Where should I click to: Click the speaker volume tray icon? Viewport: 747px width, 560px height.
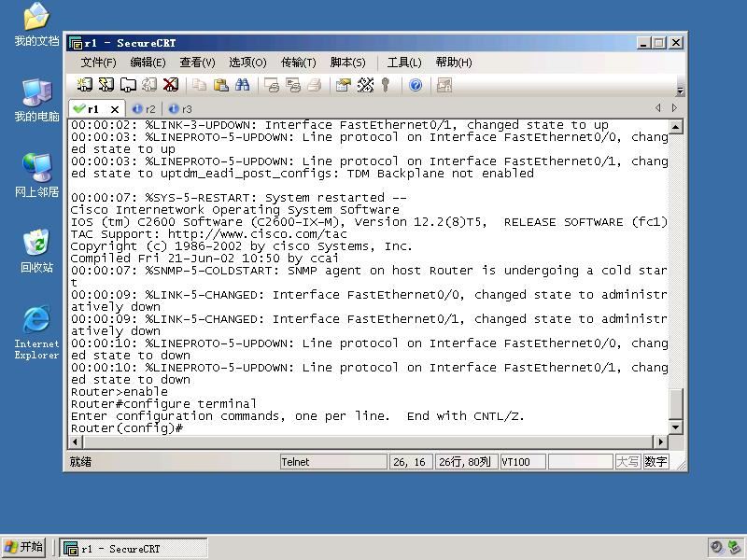716,547
